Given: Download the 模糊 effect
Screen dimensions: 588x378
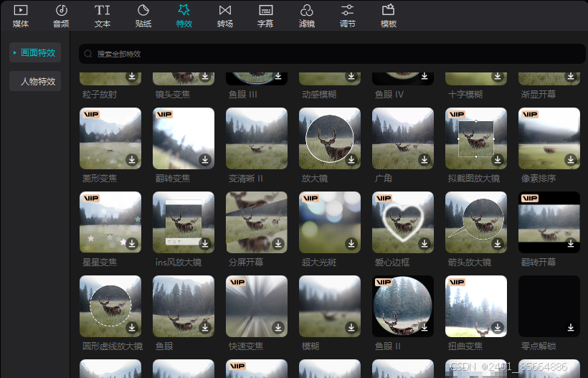Looking at the screenshot, I should tap(351, 327).
